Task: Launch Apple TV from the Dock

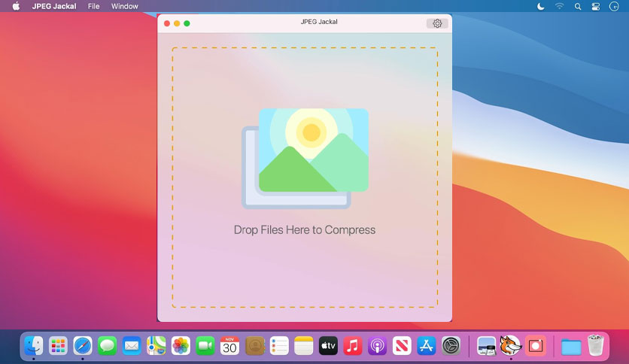Action: coord(328,345)
